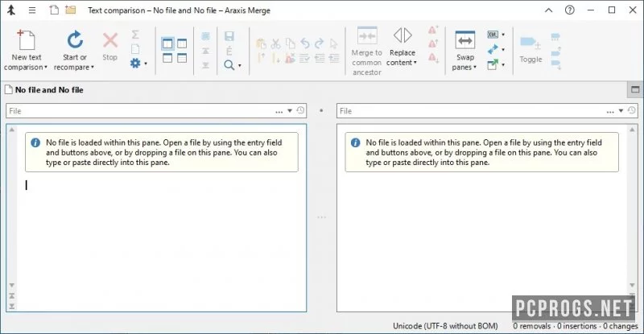The height and width of the screenshot is (334, 644).
Task: Select the 'No file and No file' tab
Action: [44, 90]
